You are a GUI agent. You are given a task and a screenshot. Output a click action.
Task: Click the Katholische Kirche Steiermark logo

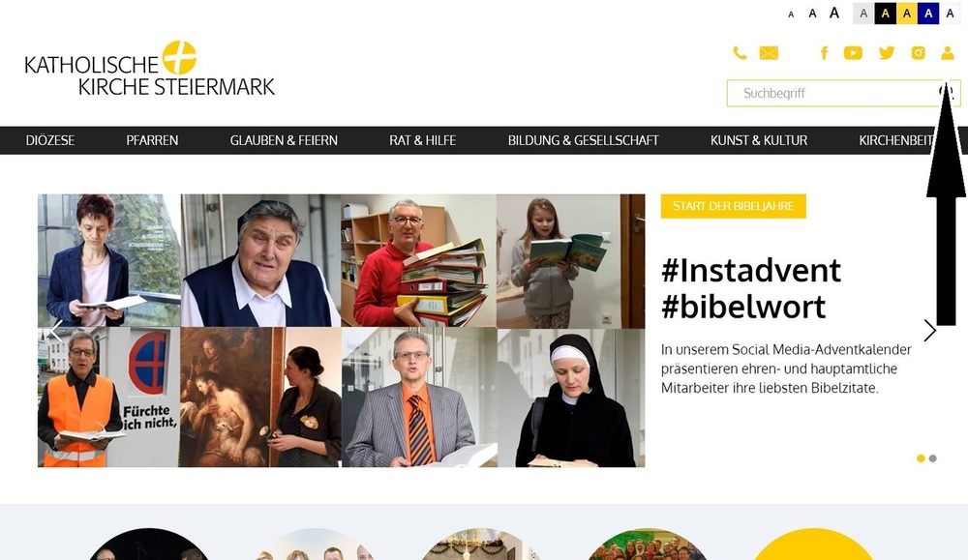tap(150, 69)
